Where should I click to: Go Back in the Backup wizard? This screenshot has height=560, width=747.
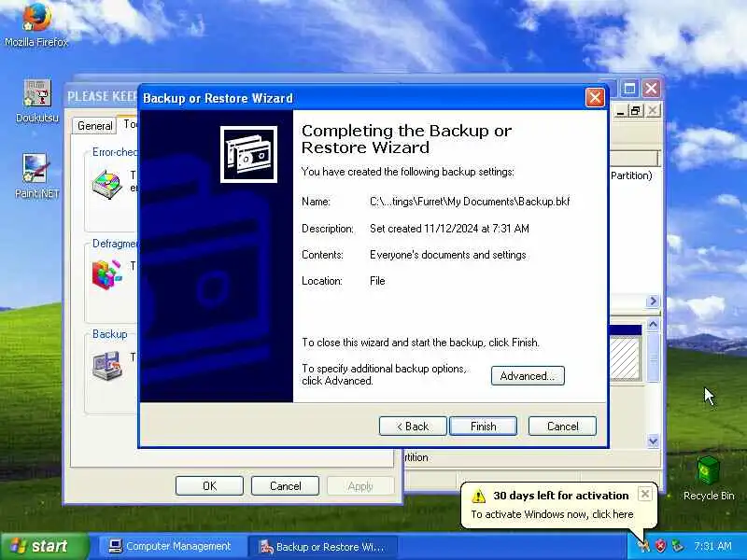413,427
